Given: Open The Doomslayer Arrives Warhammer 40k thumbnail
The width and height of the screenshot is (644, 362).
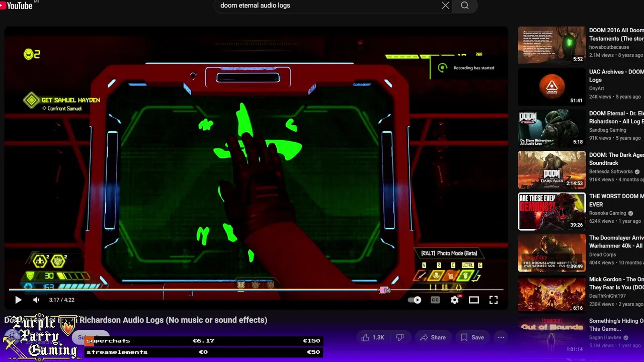Looking at the screenshot, I should pyautogui.click(x=551, y=253).
